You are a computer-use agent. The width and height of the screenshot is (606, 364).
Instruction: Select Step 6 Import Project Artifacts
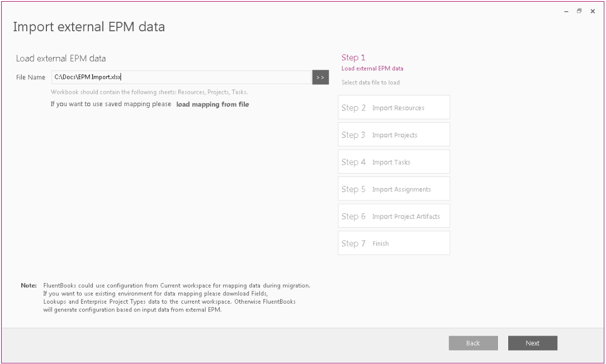(394, 215)
